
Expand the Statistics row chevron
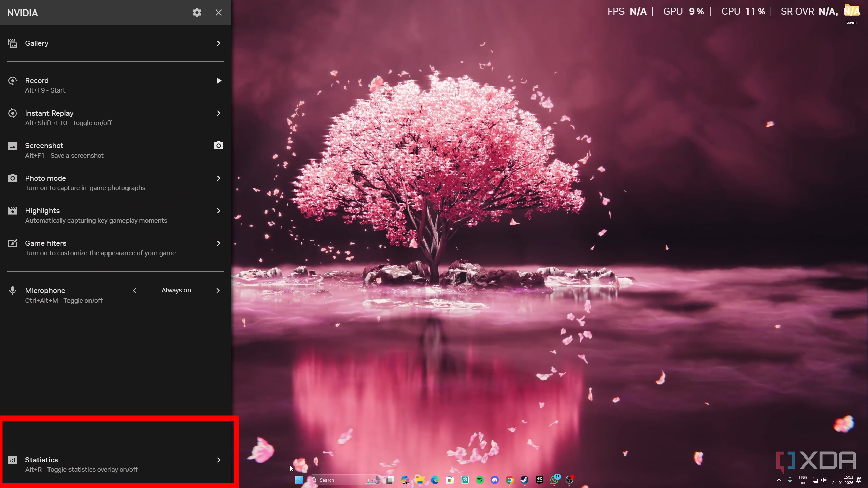pyautogui.click(x=219, y=460)
